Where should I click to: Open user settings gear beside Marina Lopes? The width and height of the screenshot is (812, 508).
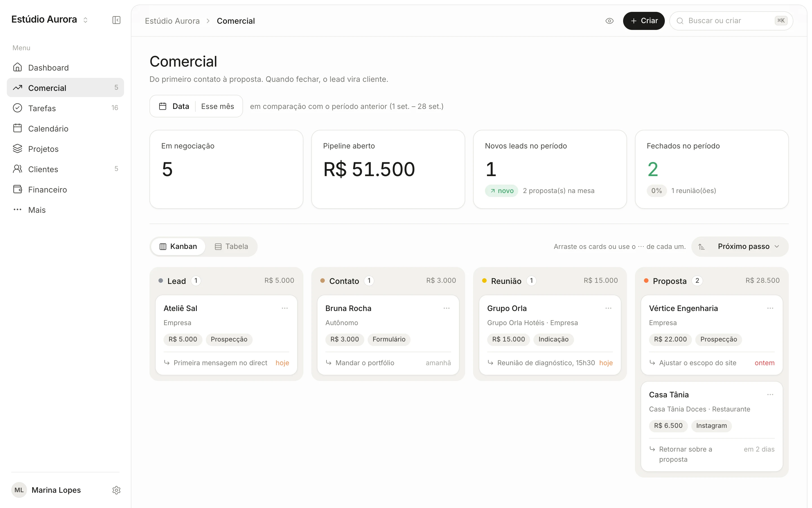coord(116,490)
